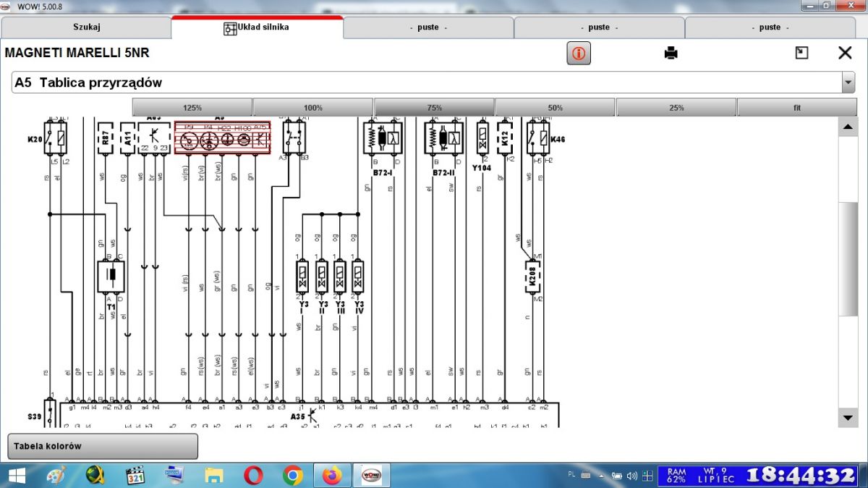The width and height of the screenshot is (868, 488).
Task: Click the 18:44:32 clock
Action: coord(801,476)
